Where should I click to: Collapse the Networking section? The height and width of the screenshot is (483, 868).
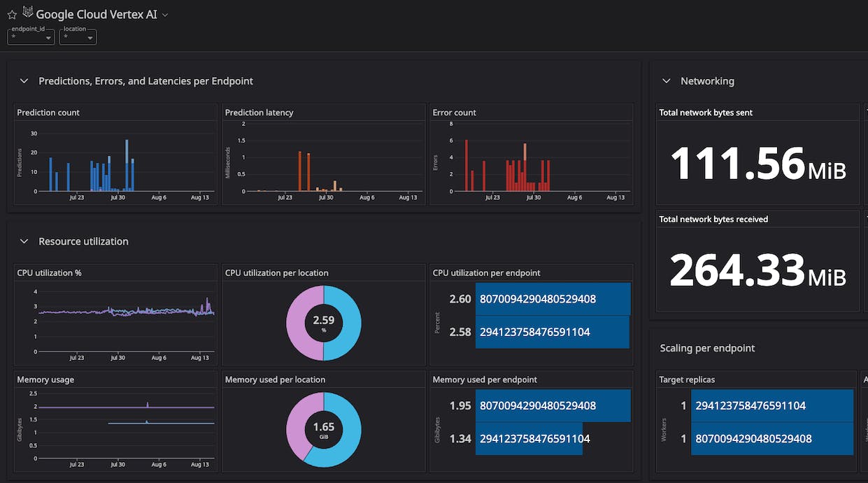click(x=667, y=81)
